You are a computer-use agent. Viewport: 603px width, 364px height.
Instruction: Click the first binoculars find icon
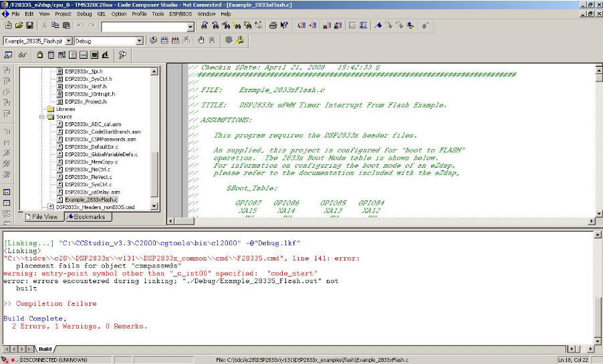tap(204, 25)
